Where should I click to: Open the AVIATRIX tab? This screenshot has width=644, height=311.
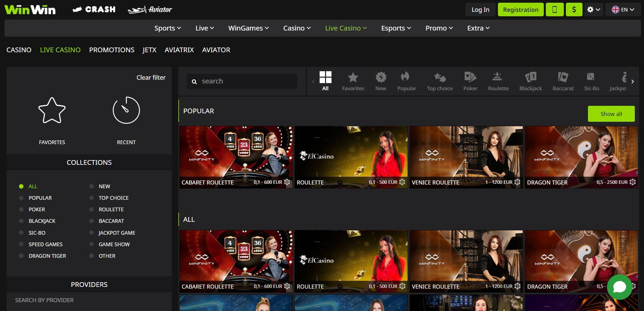(x=179, y=50)
